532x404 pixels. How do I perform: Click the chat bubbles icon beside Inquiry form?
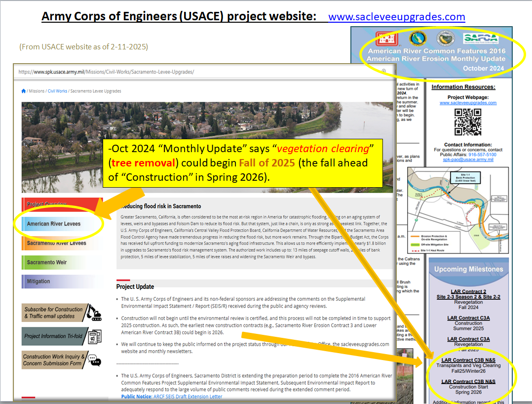click(x=94, y=360)
